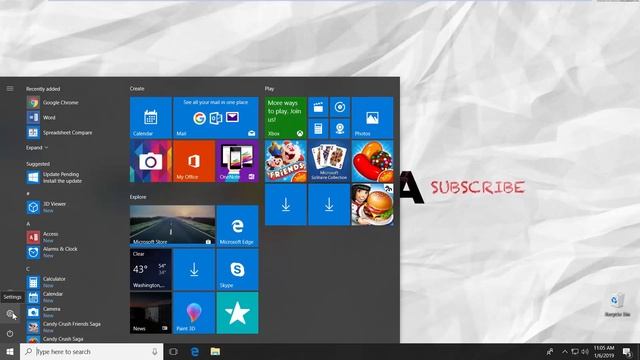The image size is (640, 360).
Task: Open the Skype tile
Action: coord(237,269)
